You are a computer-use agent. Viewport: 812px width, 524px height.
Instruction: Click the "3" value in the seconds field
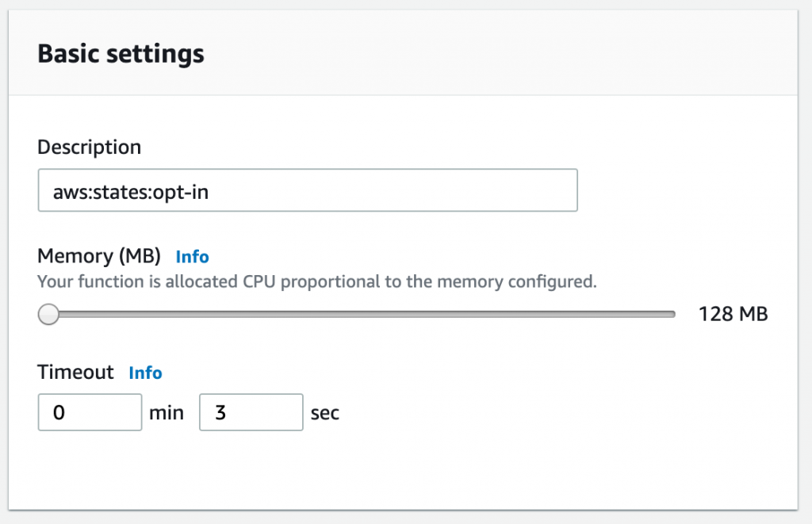[x=220, y=414]
